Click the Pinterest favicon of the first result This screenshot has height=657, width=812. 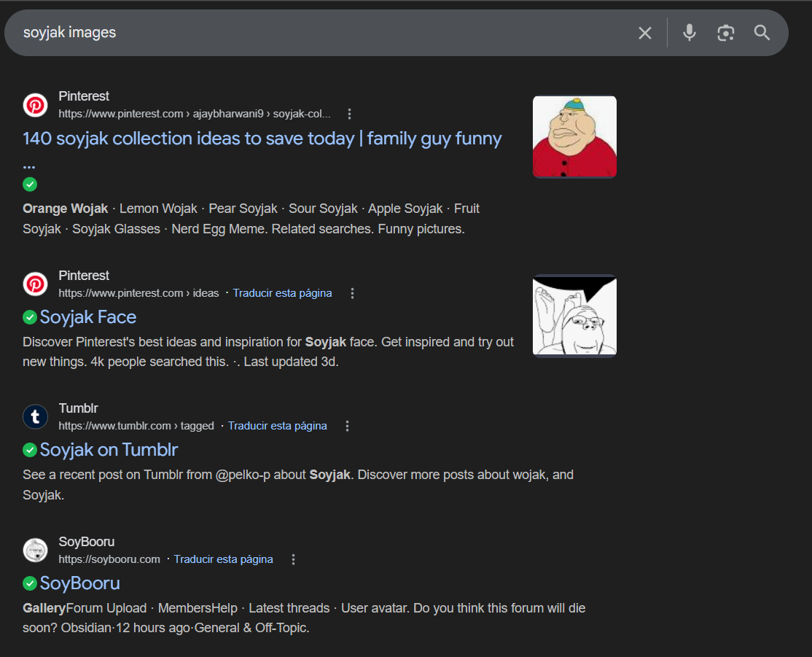35,105
